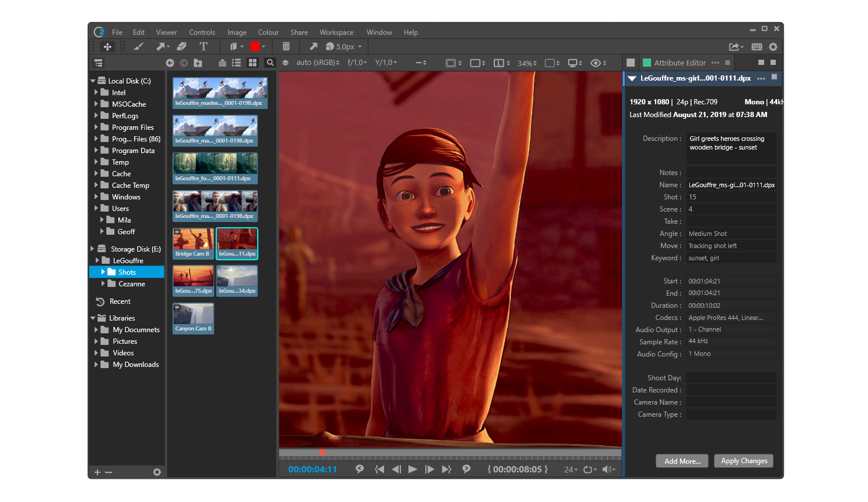Screen dimensions: 868x502
Task: Open the Viewer menu
Action: [x=167, y=32]
